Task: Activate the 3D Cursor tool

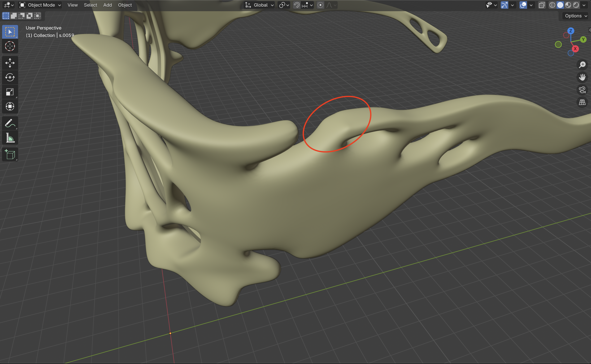Action: pos(10,46)
